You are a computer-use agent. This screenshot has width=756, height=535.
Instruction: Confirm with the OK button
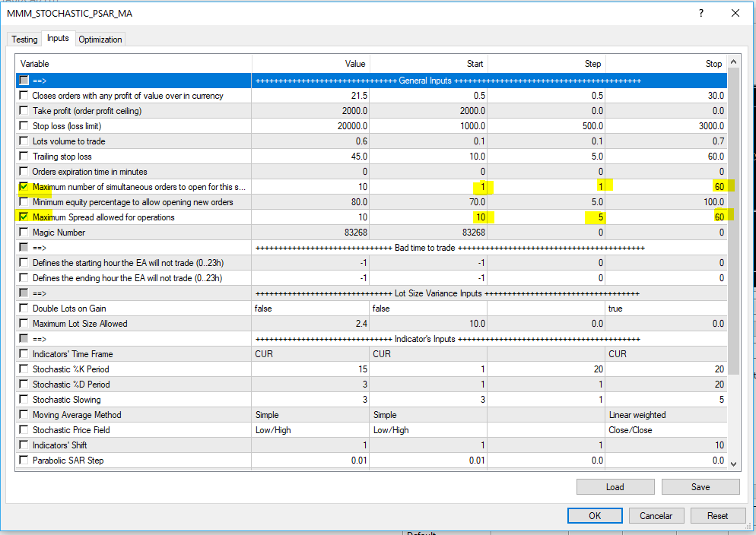595,515
